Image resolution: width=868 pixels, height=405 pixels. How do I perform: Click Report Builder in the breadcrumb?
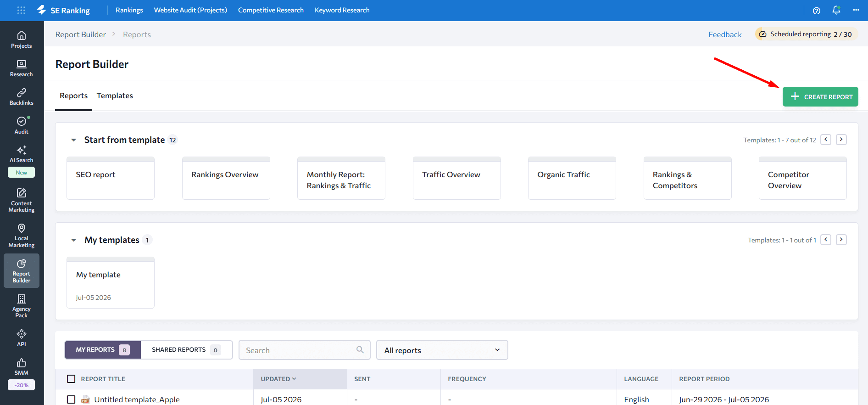pos(81,34)
